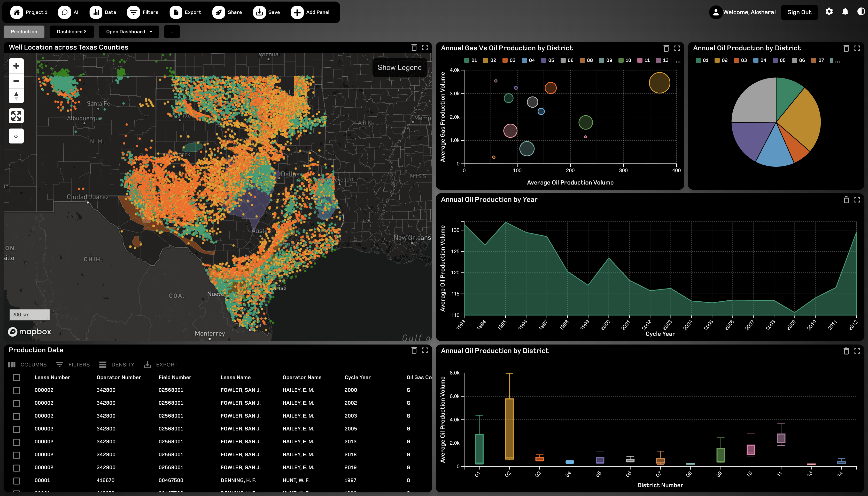Expand the pie chart panel to fullscreen
Viewport: 868px width, 496px height.
pos(857,48)
